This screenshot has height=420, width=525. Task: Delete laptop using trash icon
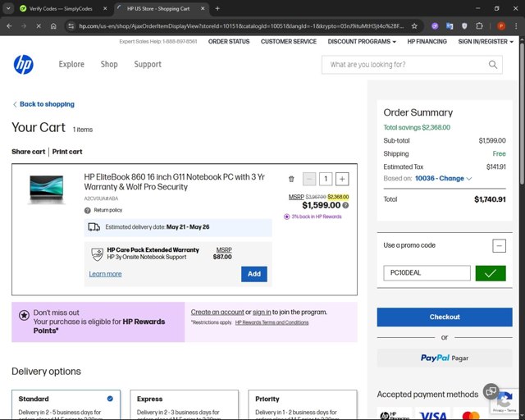pyautogui.click(x=291, y=179)
